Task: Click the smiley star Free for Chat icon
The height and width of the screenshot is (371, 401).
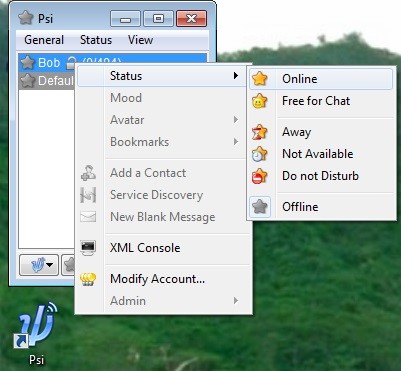Action: [x=260, y=101]
